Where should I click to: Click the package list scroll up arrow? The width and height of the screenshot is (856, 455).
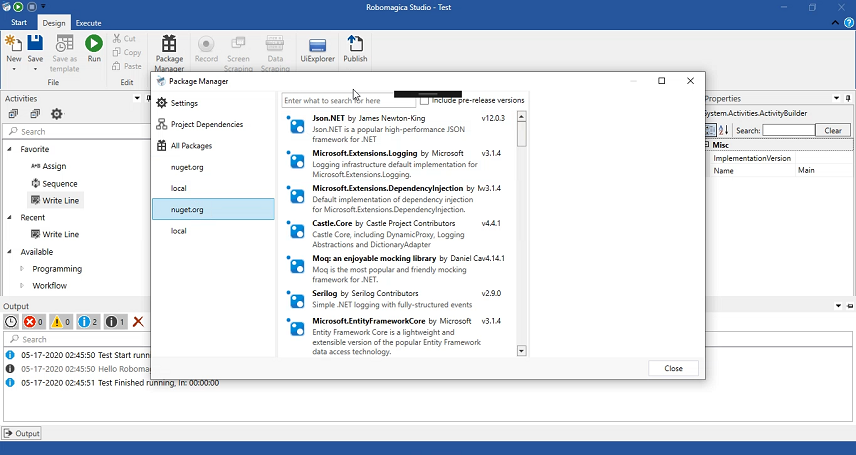pos(522,116)
